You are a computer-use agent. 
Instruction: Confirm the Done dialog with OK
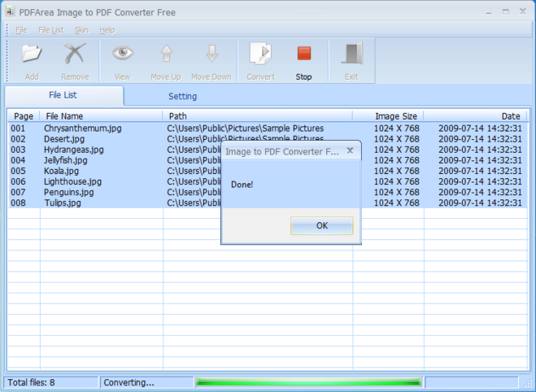click(x=321, y=225)
